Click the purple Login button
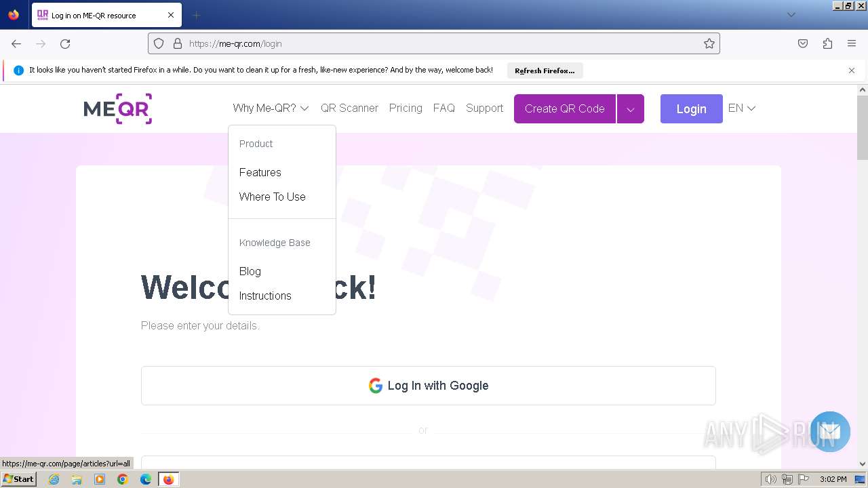The width and height of the screenshot is (868, 488). 692,109
